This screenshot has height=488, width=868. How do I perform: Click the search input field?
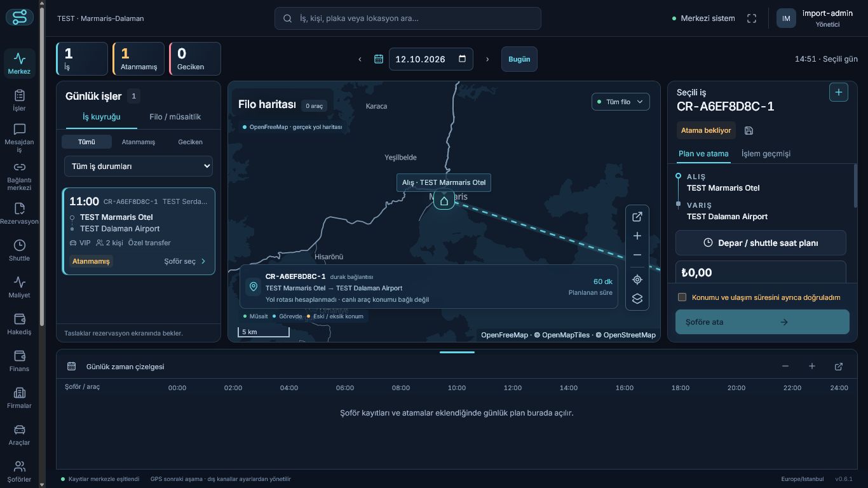click(x=408, y=18)
